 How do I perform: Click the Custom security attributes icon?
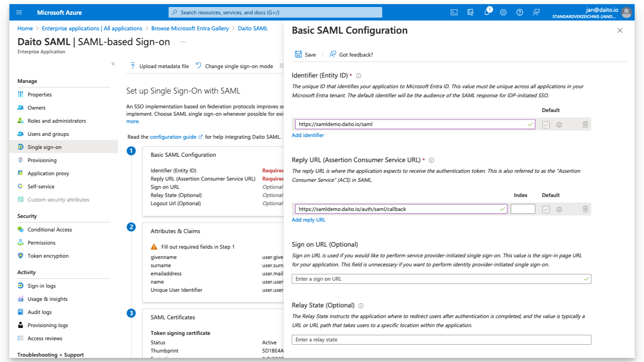[x=21, y=199]
